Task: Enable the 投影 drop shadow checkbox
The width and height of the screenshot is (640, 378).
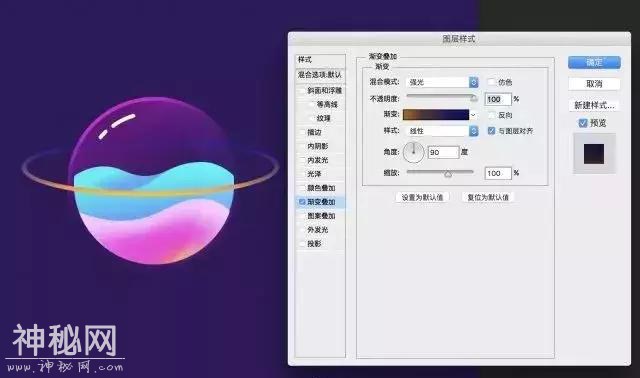Action: pyautogui.click(x=302, y=244)
